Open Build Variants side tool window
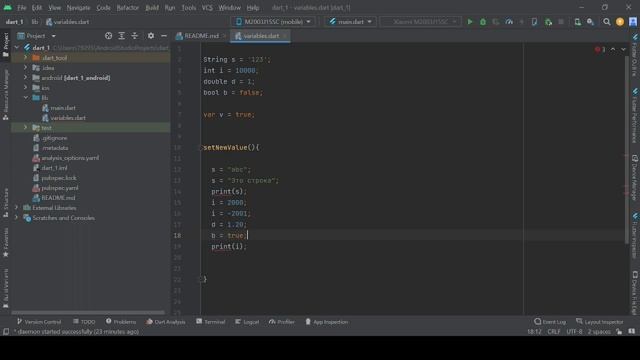Image resolution: width=640 pixels, height=360 pixels. coord(6,289)
